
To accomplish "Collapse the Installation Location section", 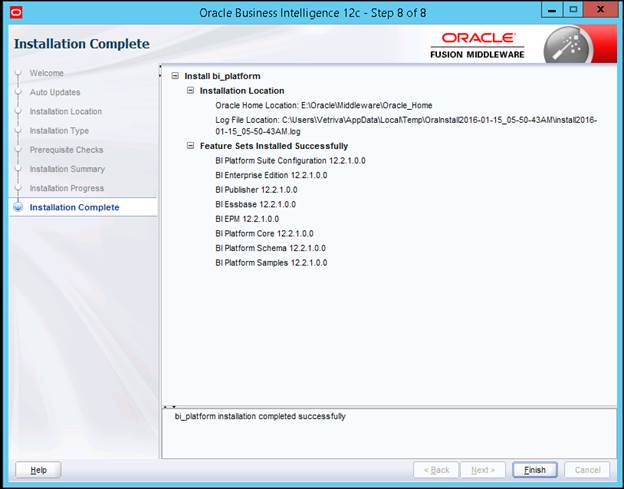I will pos(191,90).
